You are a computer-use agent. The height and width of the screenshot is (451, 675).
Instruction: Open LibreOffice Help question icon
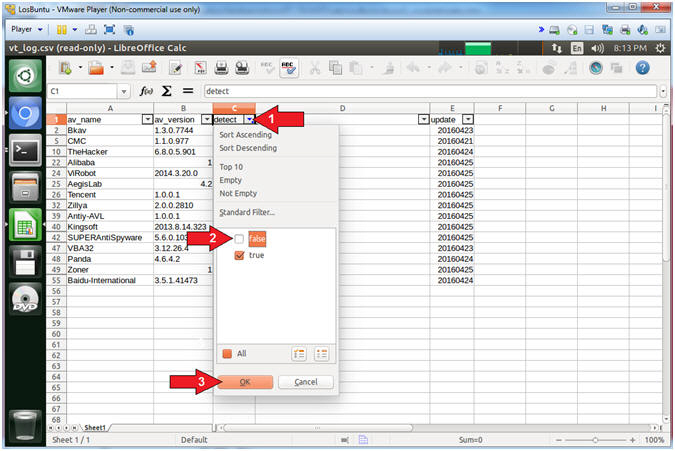tap(642, 68)
